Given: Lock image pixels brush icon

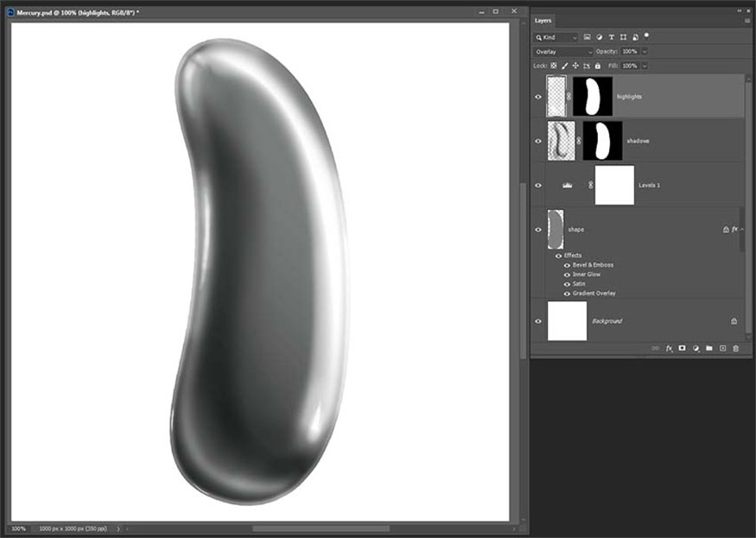Looking at the screenshot, I should click(564, 66).
